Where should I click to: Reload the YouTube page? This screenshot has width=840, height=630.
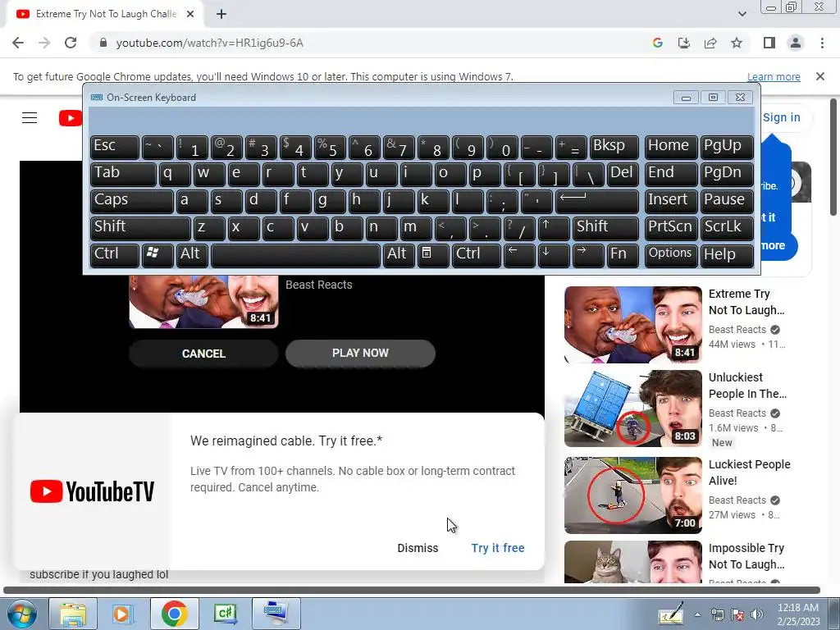pos(71,43)
